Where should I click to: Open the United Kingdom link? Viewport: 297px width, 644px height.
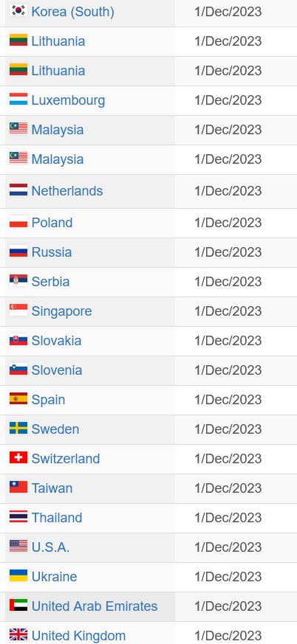click(78, 635)
